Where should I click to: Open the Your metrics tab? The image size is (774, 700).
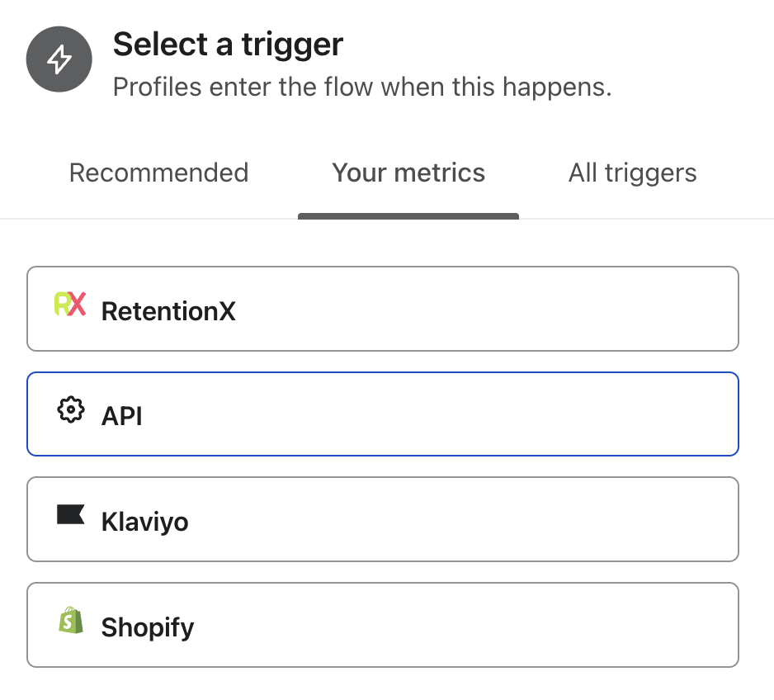click(408, 173)
